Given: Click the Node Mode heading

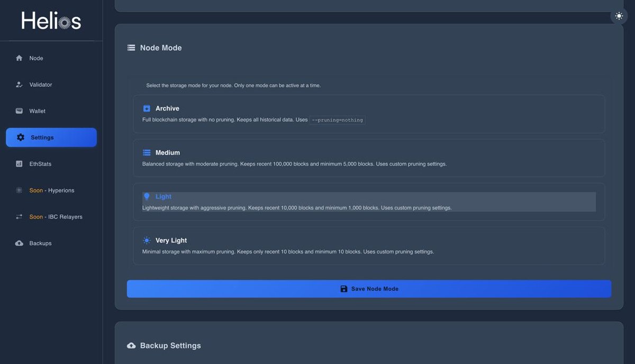Looking at the screenshot, I should click(161, 48).
